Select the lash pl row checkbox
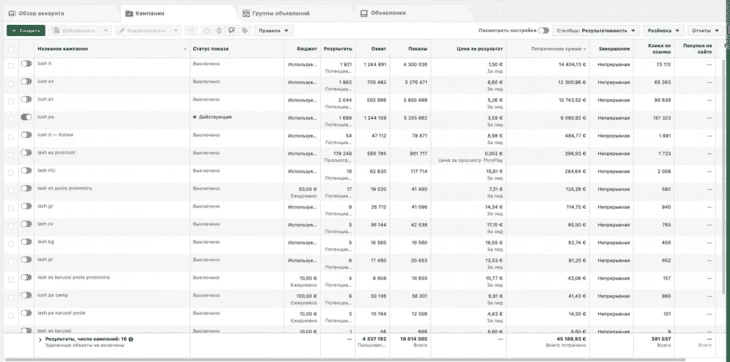Viewport: 730px width, 362px height. (11, 261)
